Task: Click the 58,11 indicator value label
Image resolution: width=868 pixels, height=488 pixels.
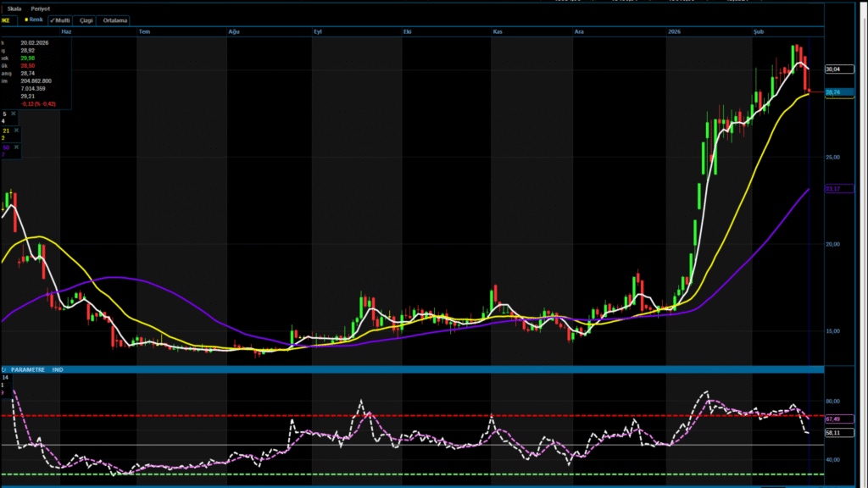Action: point(832,432)
